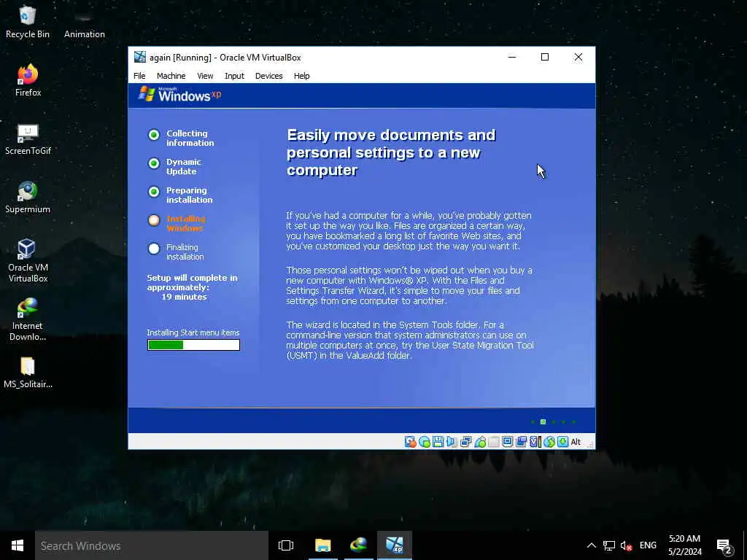Click the floppy disk indicator icon
This screenshot has width=747, height=560.
(x=438, y=442)
